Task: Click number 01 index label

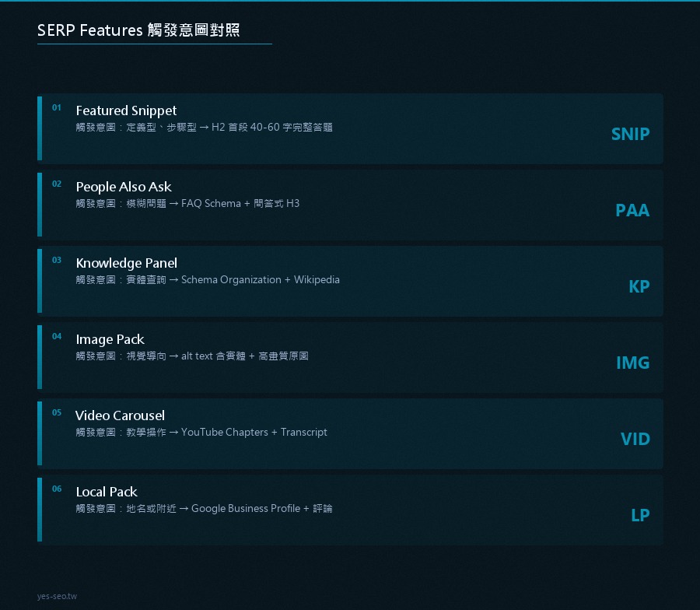Action: 57,107
